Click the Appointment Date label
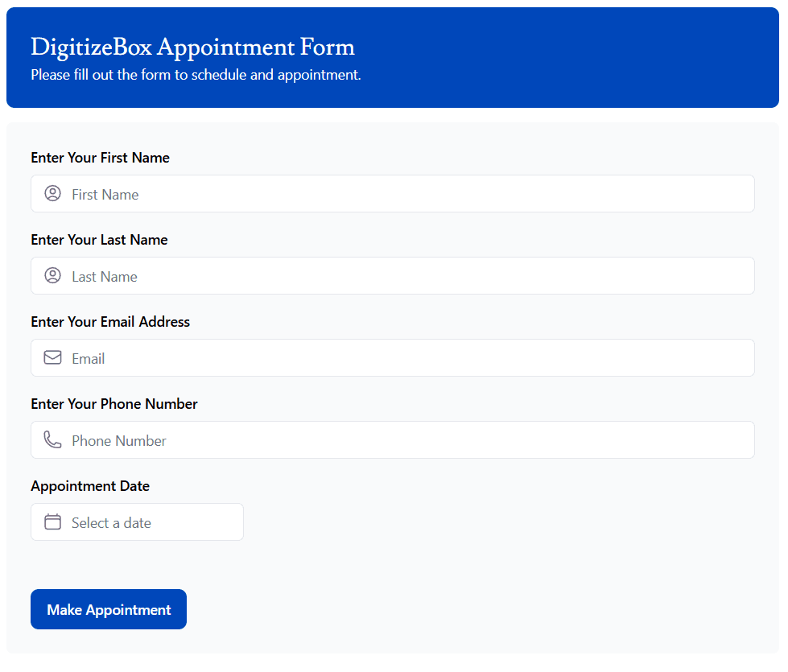 coord(89,485)
